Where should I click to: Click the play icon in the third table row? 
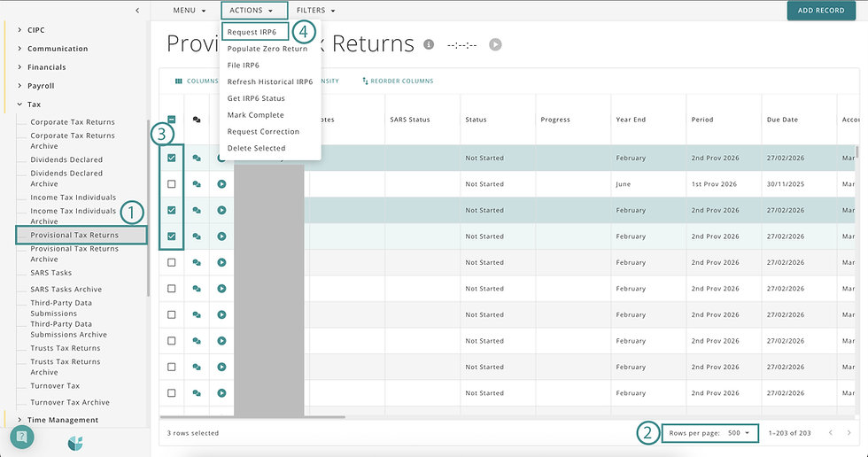(x=222, y=210)
